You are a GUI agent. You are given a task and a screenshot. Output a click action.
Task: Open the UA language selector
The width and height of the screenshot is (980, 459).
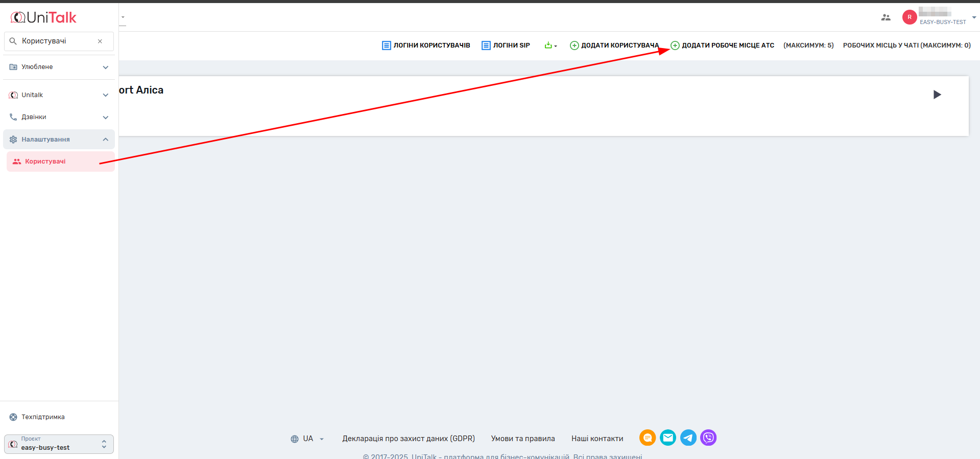307,439
